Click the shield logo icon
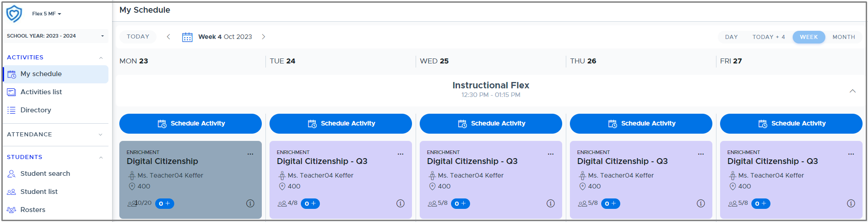Screen dimensions: 868x222 pos(14,14)
